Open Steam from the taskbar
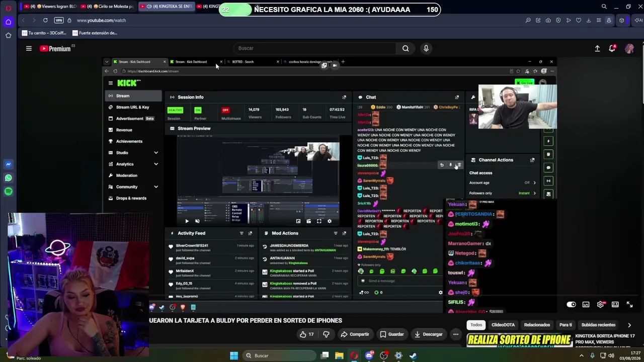Image resolution: width=644 pixels, height=362 pixels. 413,355
